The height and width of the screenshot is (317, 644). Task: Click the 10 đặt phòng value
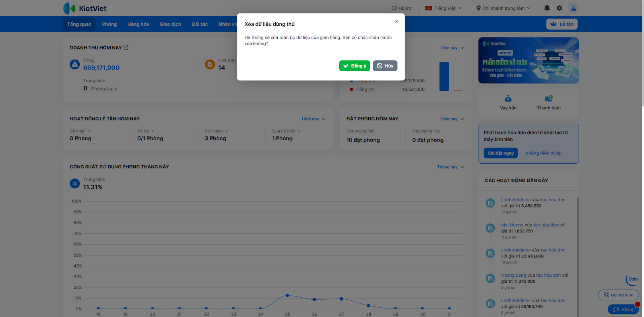(363, 140)
